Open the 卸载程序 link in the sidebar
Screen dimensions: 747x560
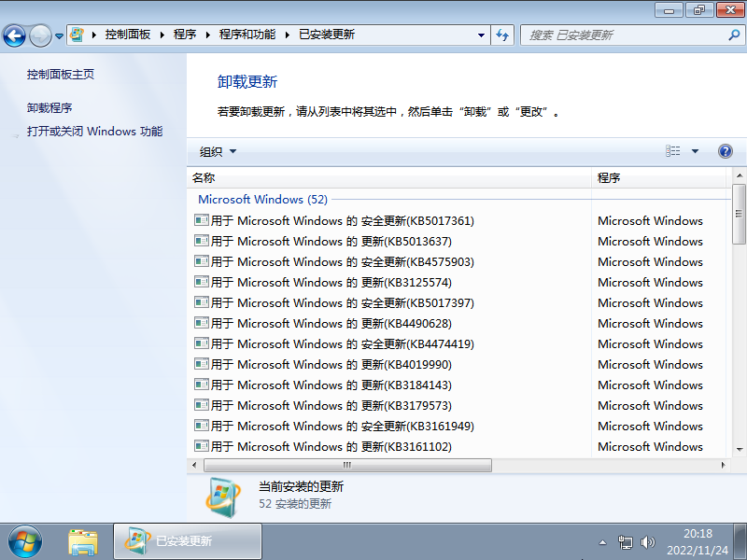[x=52, y=106]
